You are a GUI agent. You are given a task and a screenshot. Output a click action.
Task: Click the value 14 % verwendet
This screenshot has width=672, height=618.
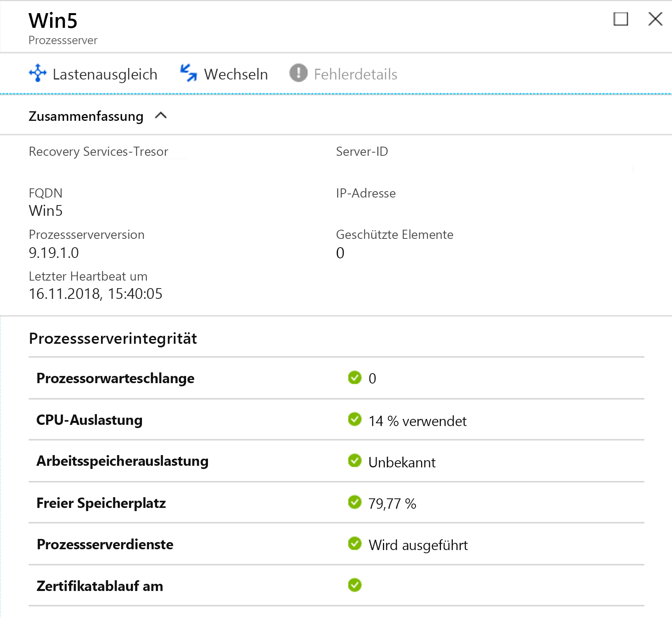click(x=418, y=421)
